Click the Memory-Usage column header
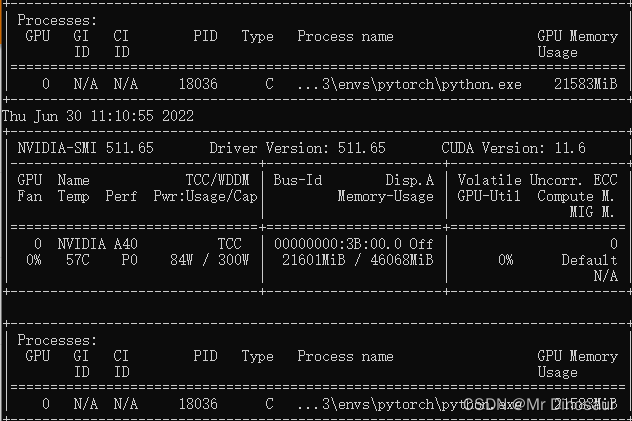The image size is (632, 421). click(x=385, y=196)
